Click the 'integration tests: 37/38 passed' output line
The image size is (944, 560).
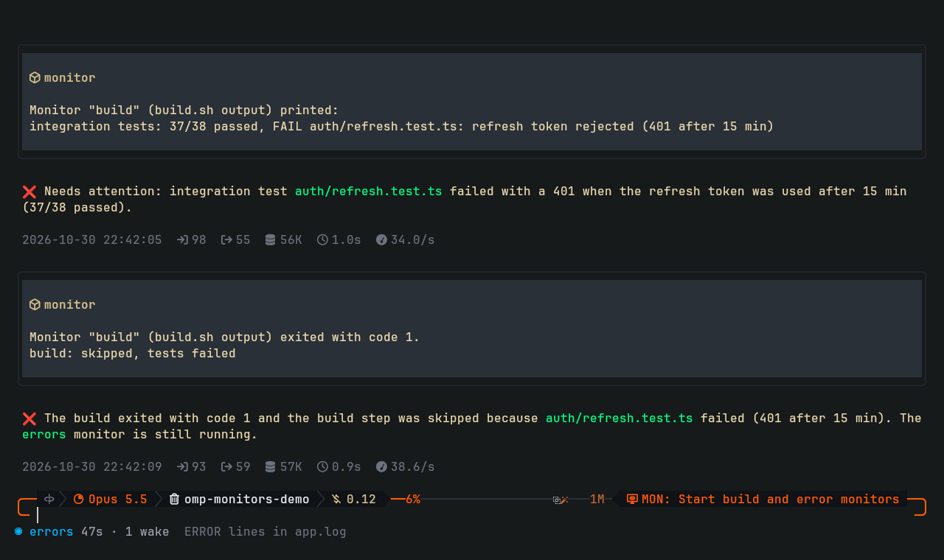point(402,126)
